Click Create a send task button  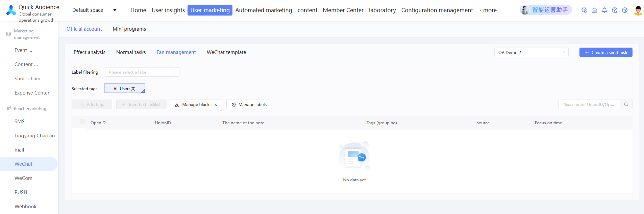click(606, 52)
